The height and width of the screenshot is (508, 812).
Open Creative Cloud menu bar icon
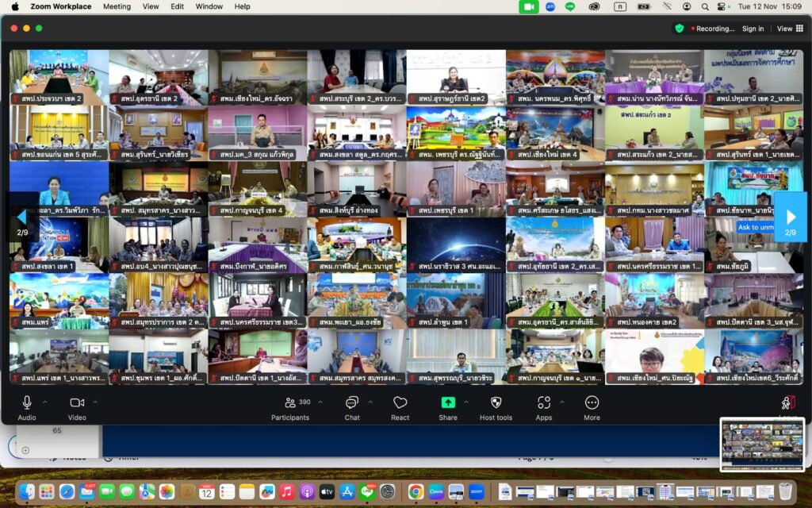click(x=595, y=6)
